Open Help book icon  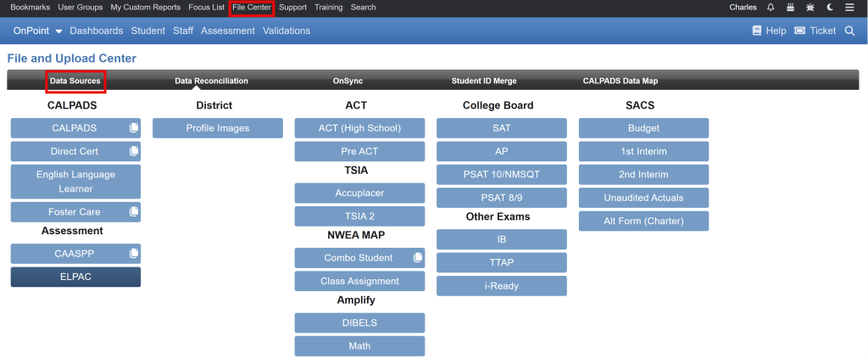pos(757,31)
